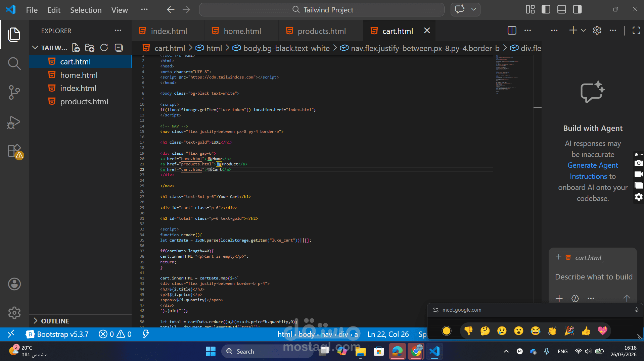This screenshot has width=644, height=361.
Task: Split the editor to the right
Action: click(x=512, y=31)
